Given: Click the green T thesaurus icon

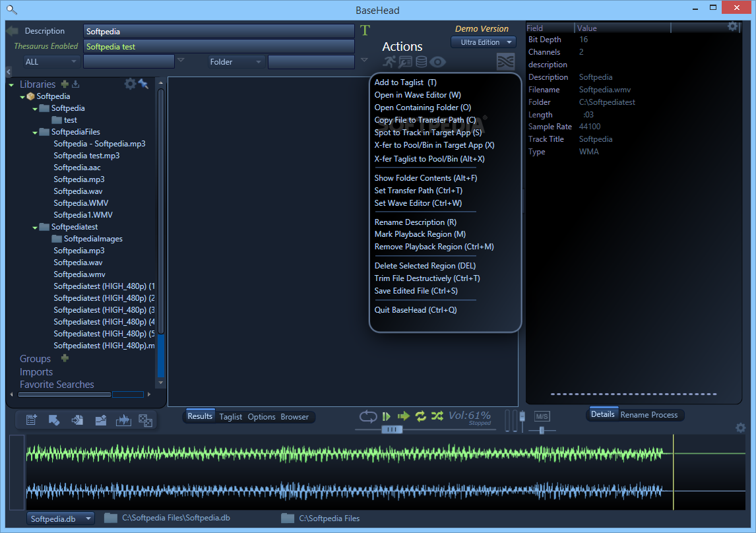Looking at the screenshot, I should (x=365, y=30).
